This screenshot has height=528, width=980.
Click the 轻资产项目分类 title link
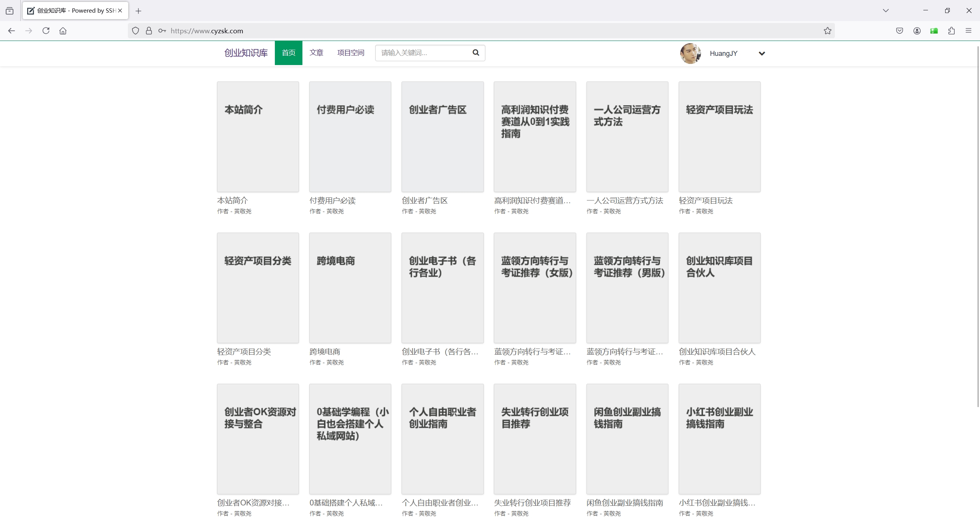click(x=244, y=352)
